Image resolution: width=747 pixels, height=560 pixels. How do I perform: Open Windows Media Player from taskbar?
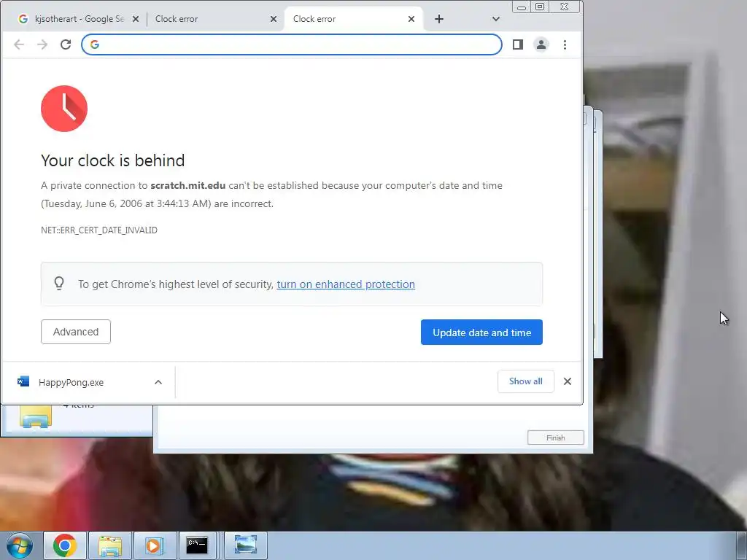[x=155, y=545]
